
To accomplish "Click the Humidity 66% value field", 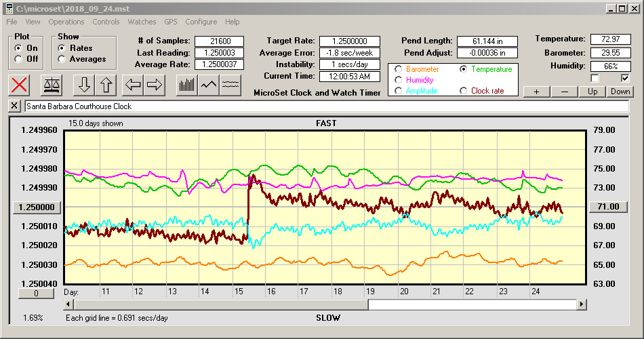I will [610, 66].
